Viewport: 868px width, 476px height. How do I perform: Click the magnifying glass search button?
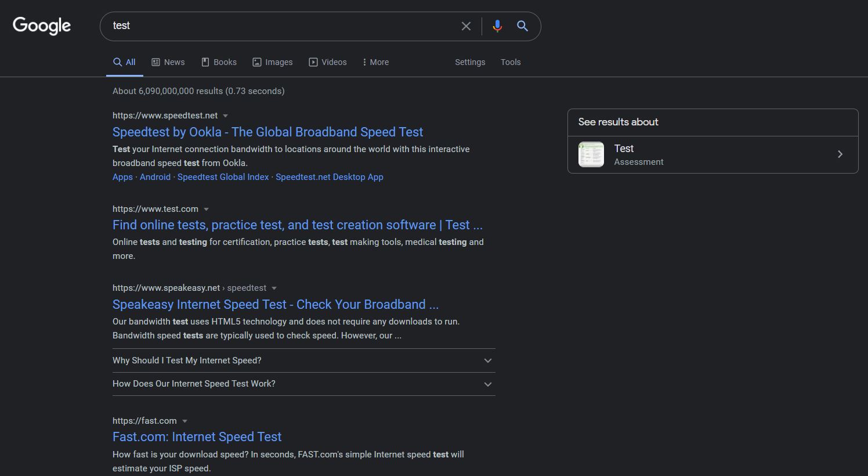[522, 26]
